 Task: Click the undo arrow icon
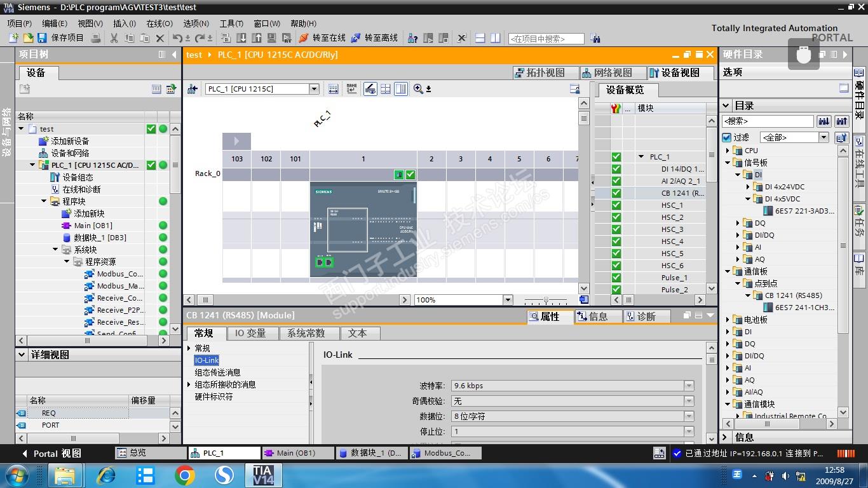(177, 38)
